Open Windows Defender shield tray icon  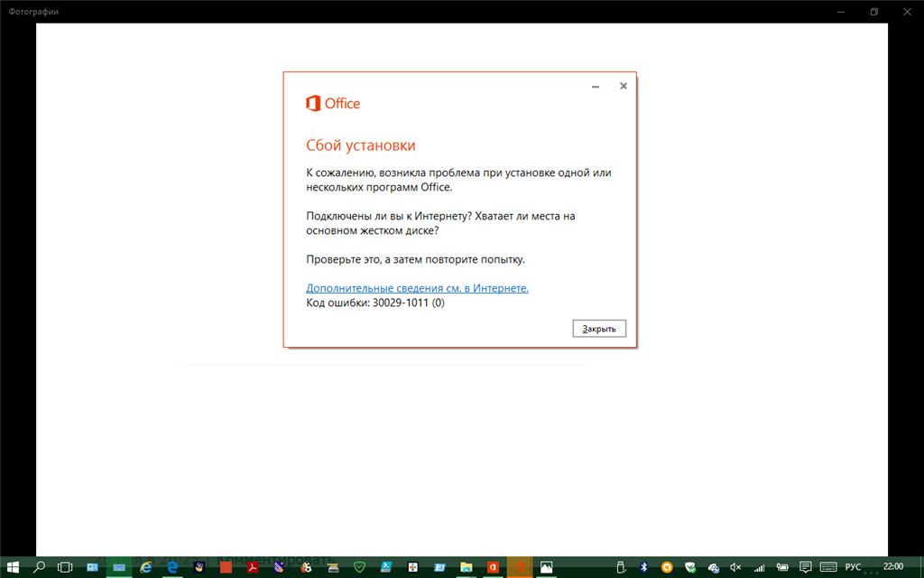(x=690, y=567)
